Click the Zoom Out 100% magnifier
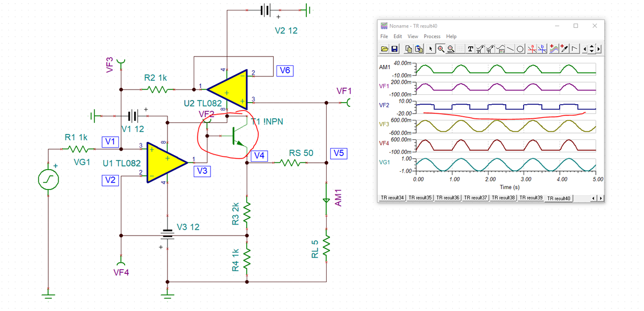 click(451, 49)
